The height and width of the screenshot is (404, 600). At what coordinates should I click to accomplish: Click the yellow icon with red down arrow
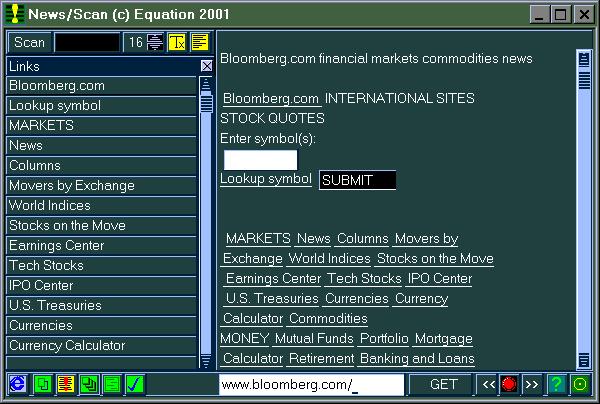coord(66,384)
